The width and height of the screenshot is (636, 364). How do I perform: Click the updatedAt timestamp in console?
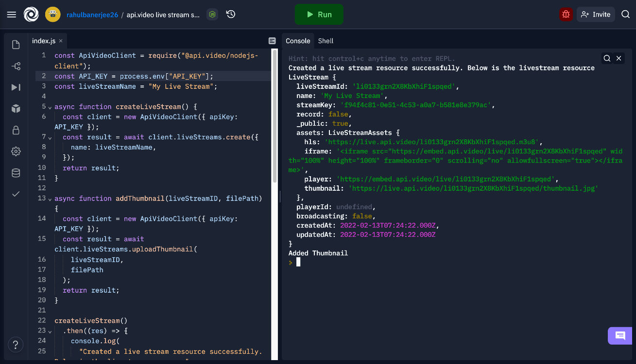pyautogui.click(x=388, y=234)
